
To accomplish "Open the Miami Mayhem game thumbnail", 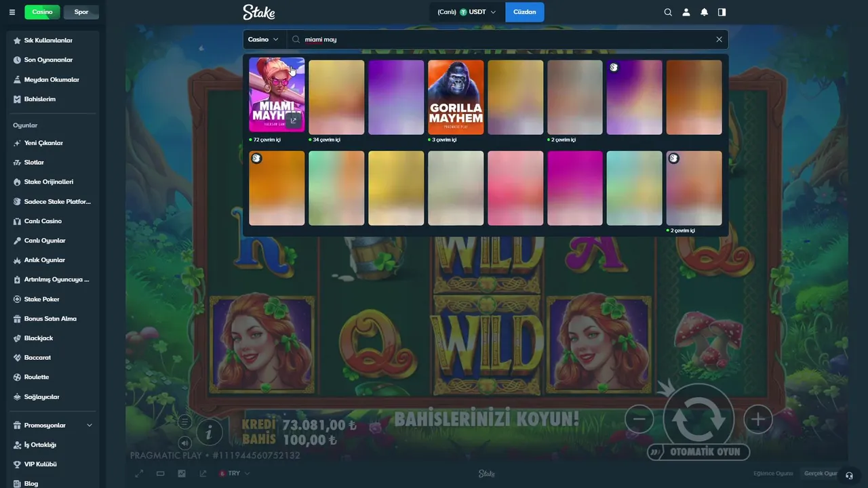I will [x=277, y=94].
